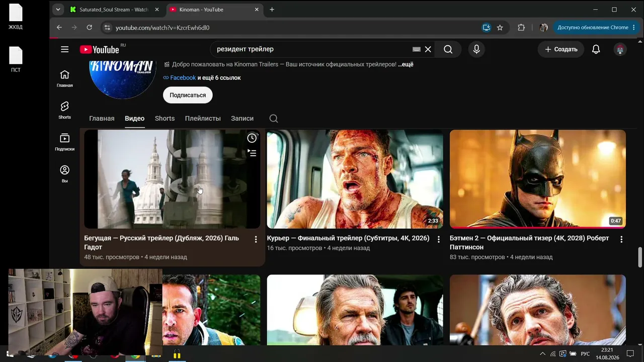Open the YouTube guide hamburger menu
644x362 pixels.
click(x=64, y=49)
